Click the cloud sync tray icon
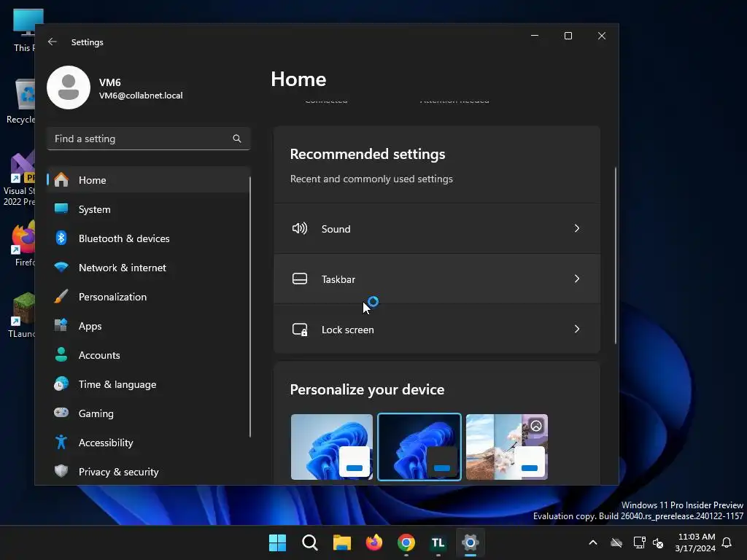The image size is (747, 560). click(616, 542)
